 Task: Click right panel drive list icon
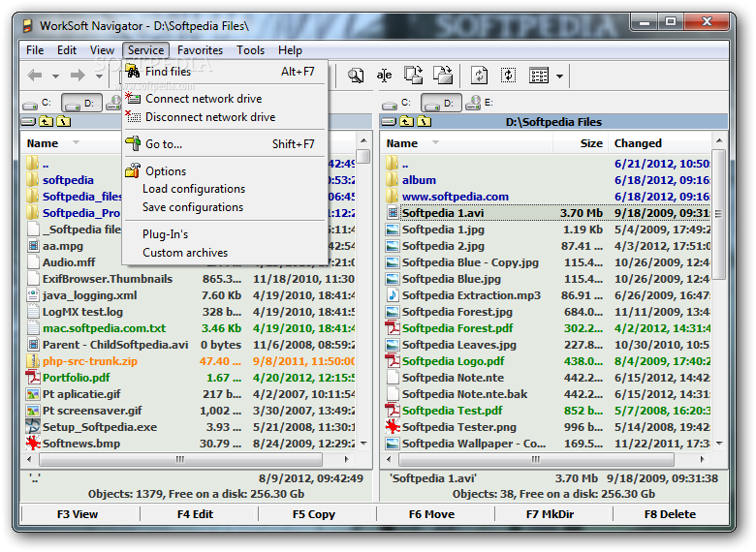[388, 121]
